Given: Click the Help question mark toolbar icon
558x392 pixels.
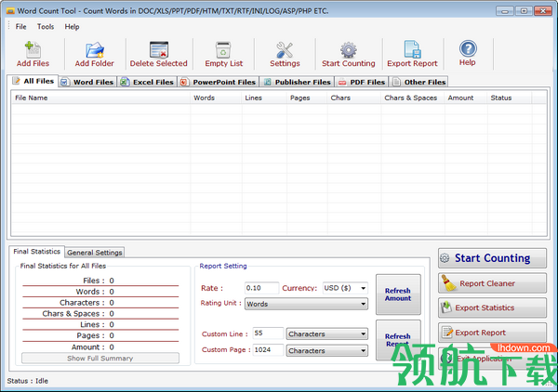Looking at the screenshot, I should pyautogui.click(x=468, y=48).
